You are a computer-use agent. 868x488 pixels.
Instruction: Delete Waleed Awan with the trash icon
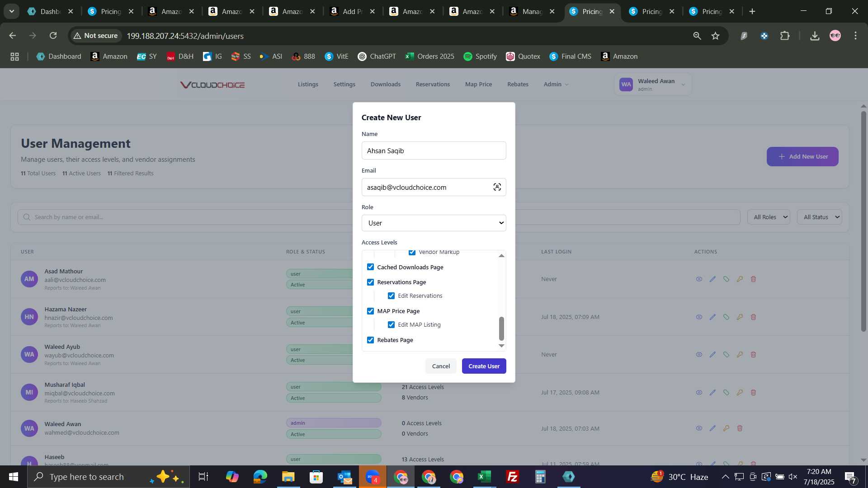pyautogui.click(x=740, y=428)
